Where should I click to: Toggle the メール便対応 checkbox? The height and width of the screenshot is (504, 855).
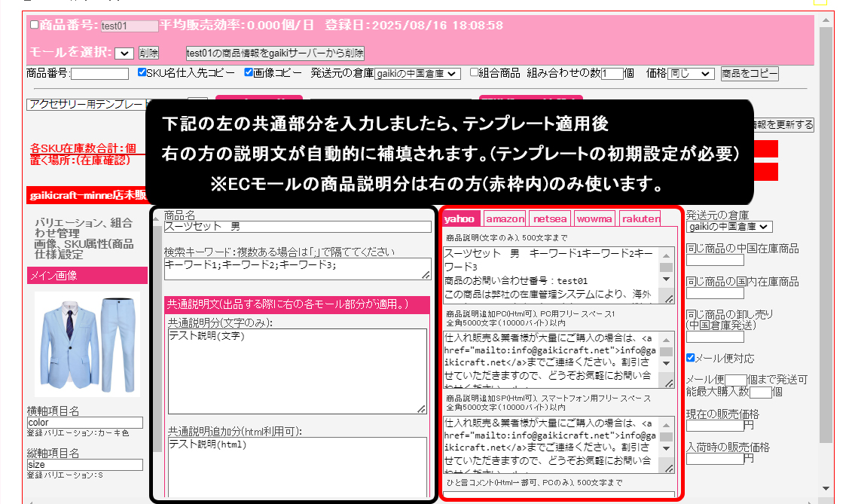tap(691, 358)
